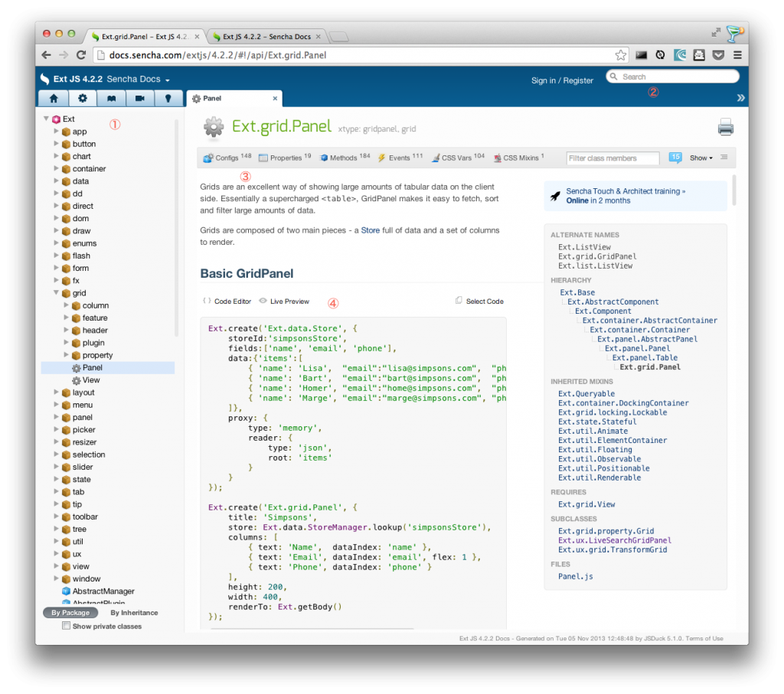
Task: Collapse the Ext root tree node
Action: point(46,119)
